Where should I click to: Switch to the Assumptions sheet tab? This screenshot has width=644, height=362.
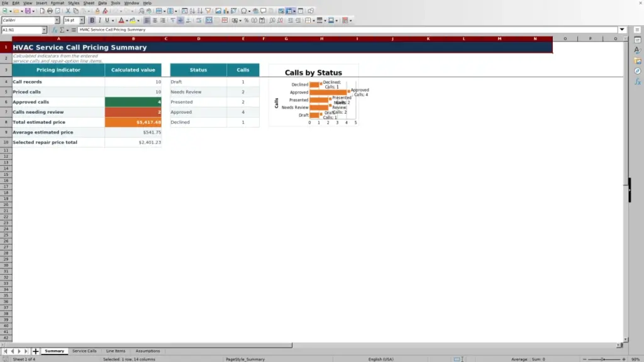pyautogui.click(x=148, y=351)
